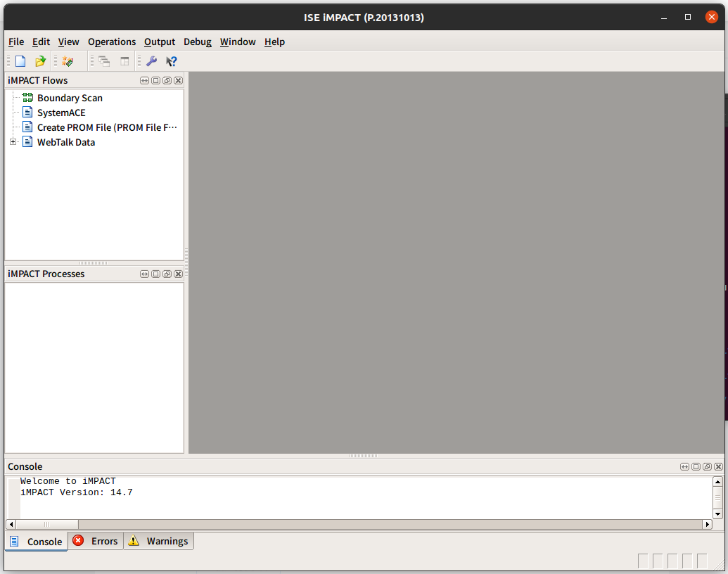Open the Operations menu
This screenshot has height=574, width=728.
point(112,42)
